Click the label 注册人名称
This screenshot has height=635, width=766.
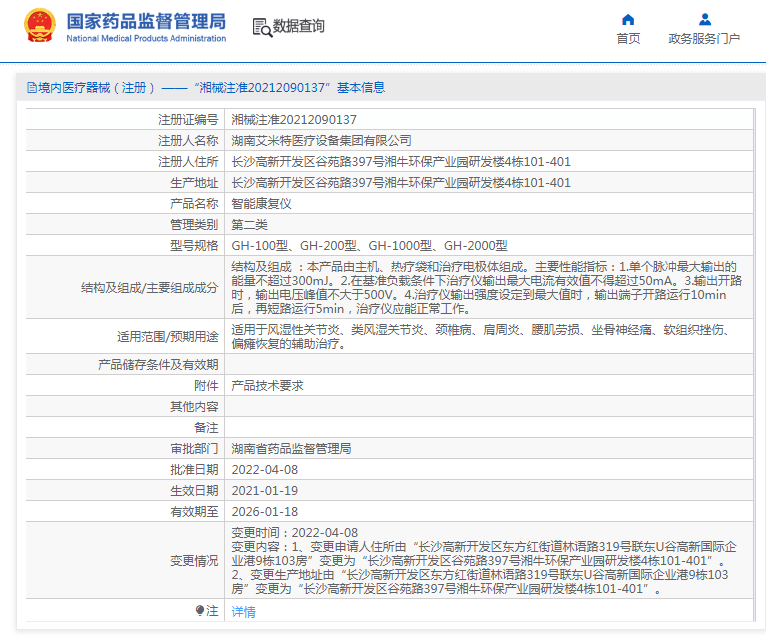[188, 141]
